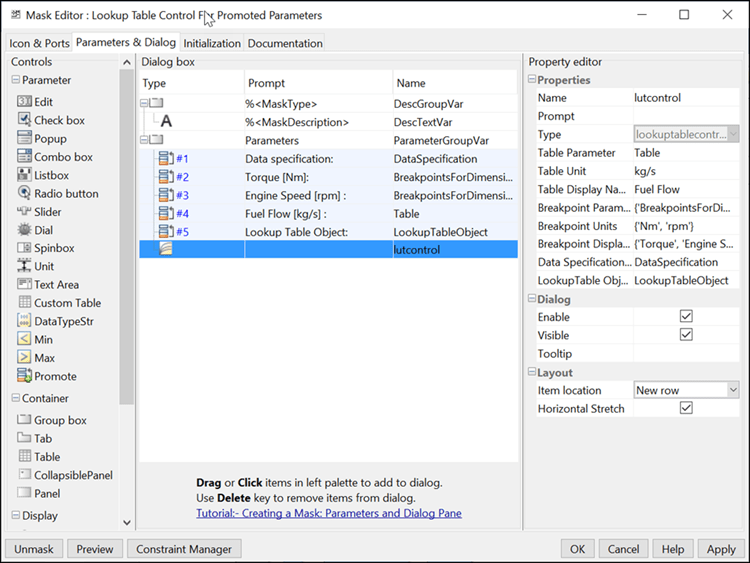The height and width of the screenshot is (563, 750).
Task: Add a DataTypeStr control
Action: coord(55,321)
